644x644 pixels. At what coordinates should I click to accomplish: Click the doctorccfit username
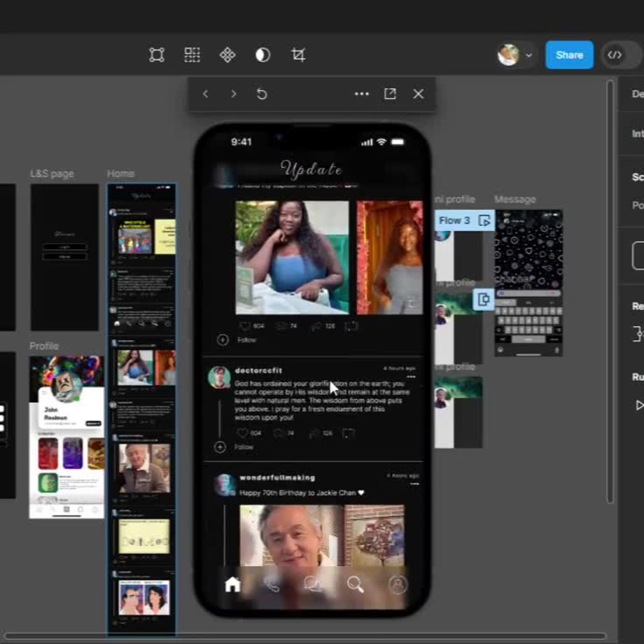(x=258, y=370)
